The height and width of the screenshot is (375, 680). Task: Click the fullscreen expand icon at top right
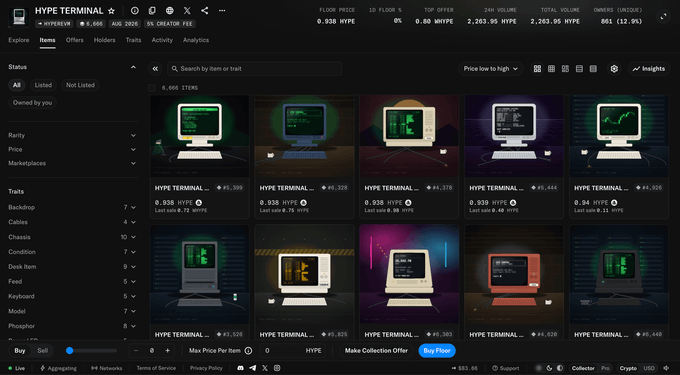click(663, 16)
